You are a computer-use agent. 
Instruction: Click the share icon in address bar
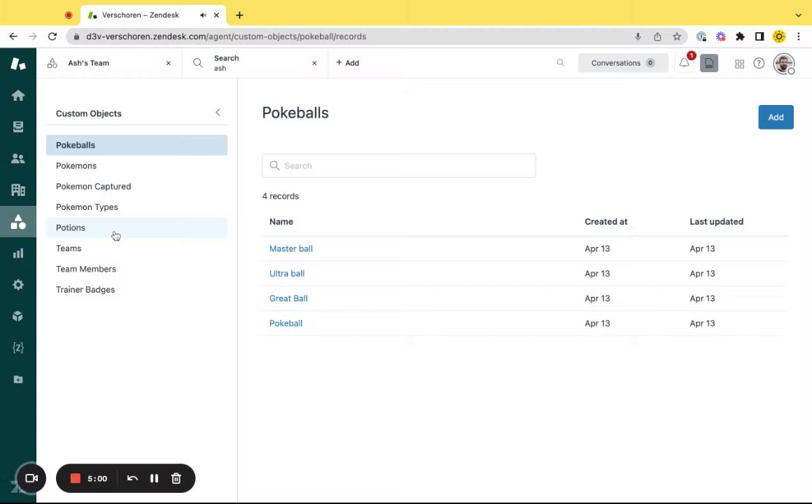pyautogui.click(x=657, y=36)
